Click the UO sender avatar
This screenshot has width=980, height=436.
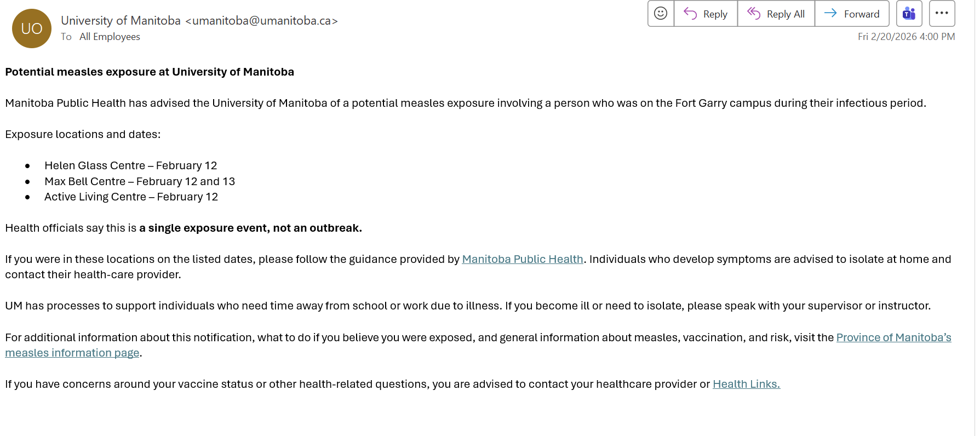[x=32, y=28]
